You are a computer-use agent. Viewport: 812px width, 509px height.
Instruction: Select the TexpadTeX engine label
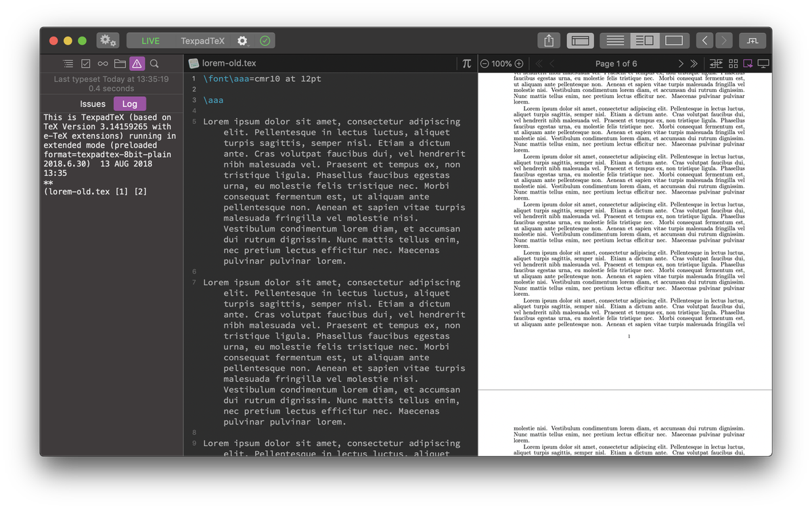[x=202, y=41]
